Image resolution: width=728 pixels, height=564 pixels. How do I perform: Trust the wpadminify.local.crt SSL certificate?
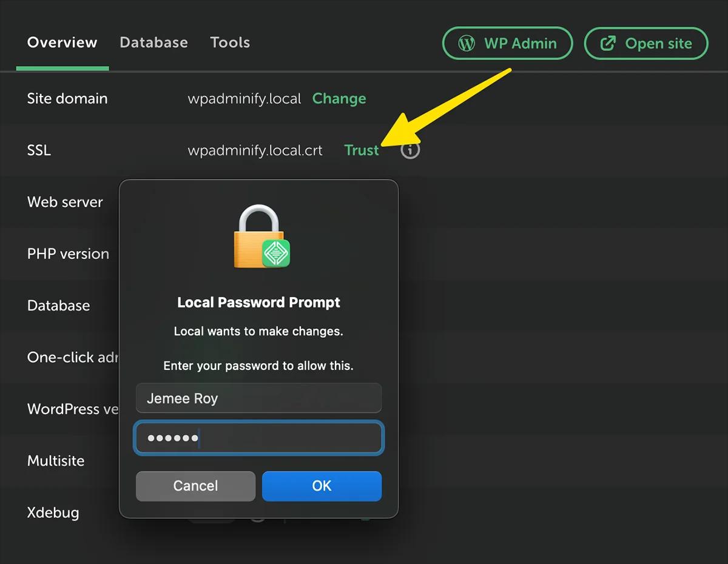pos(362,150)
